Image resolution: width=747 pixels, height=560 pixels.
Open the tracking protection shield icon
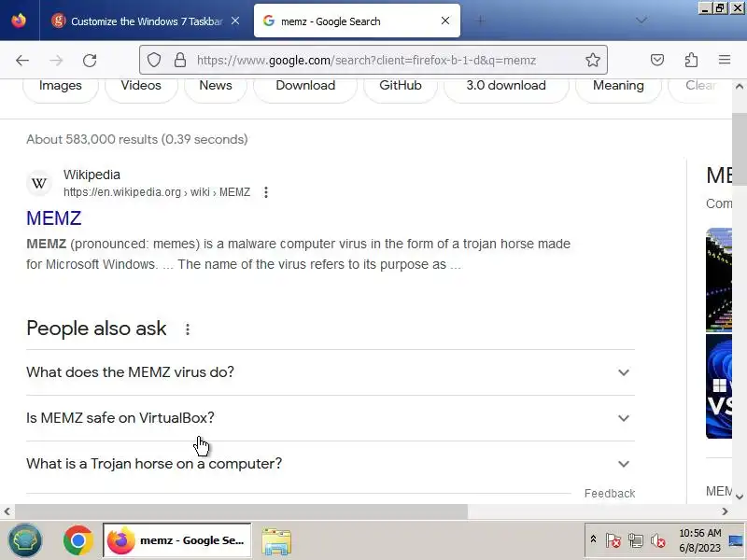[154, 60]
